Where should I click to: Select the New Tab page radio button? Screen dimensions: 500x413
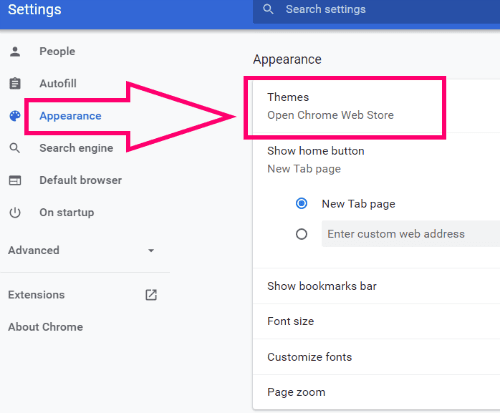(302, 203)
